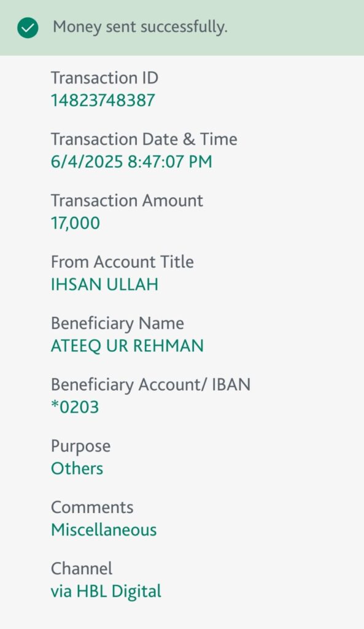Tap the Channel label
The image size is (364, 629).
(82, 569)
